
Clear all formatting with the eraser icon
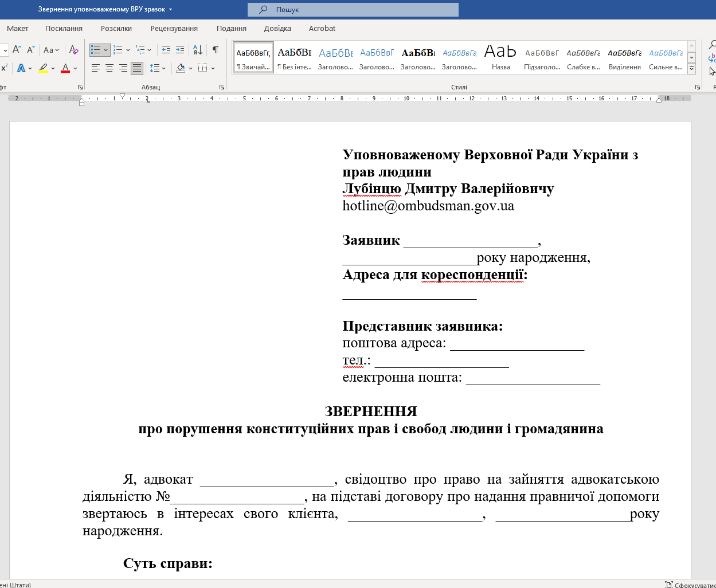tap(73, 50)
